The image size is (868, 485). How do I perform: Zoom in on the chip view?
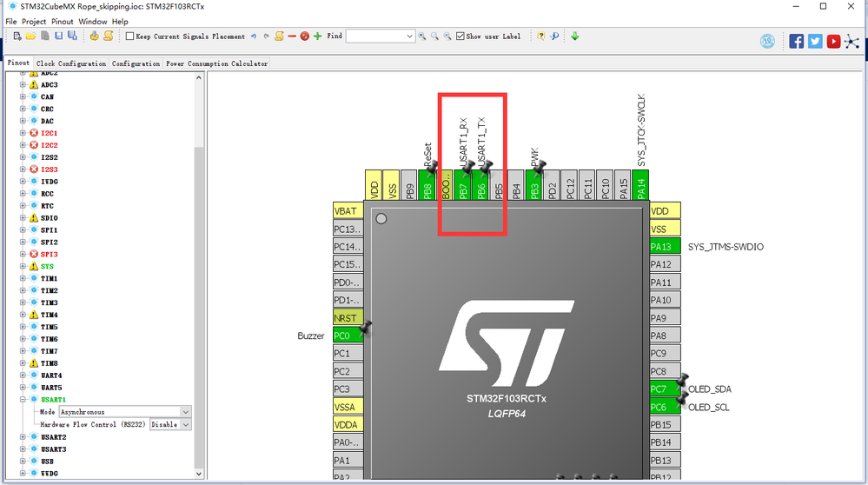[x=422, y=37]
